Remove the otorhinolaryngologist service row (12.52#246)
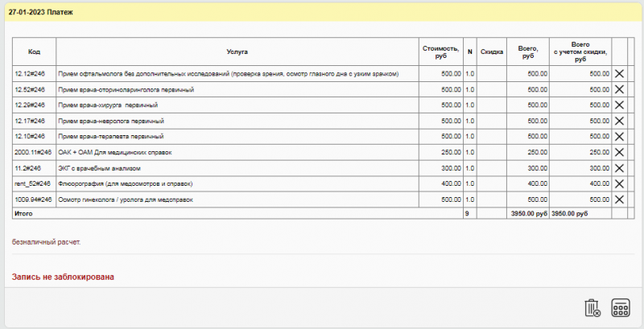 [x=619, y=89]
